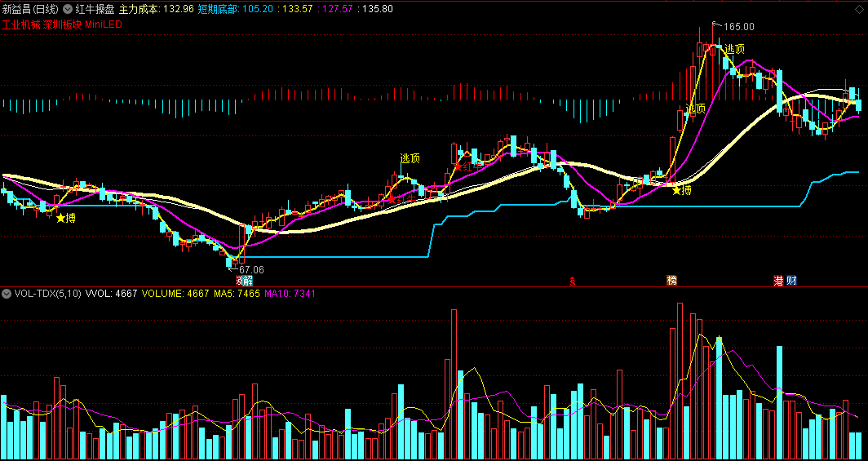
Task: Click the 165.00 high price label
Action: (739, 27)
